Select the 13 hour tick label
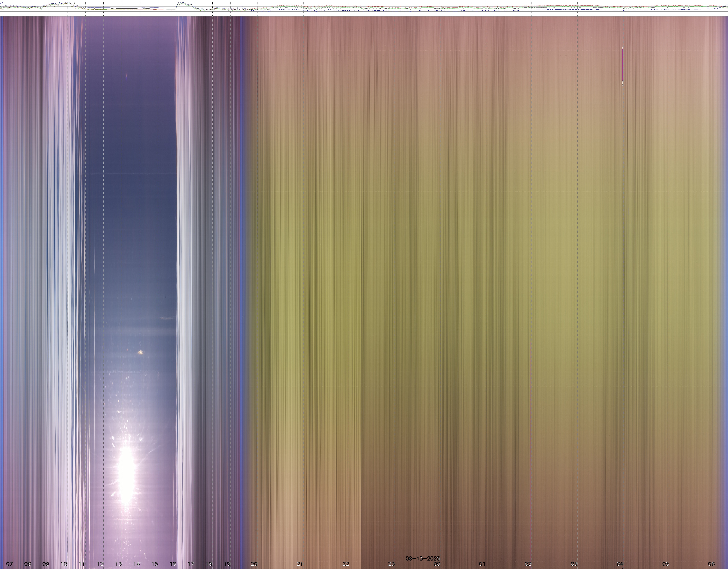The width and height of the screenshot is (728, 569). click(x=118, y=564)
